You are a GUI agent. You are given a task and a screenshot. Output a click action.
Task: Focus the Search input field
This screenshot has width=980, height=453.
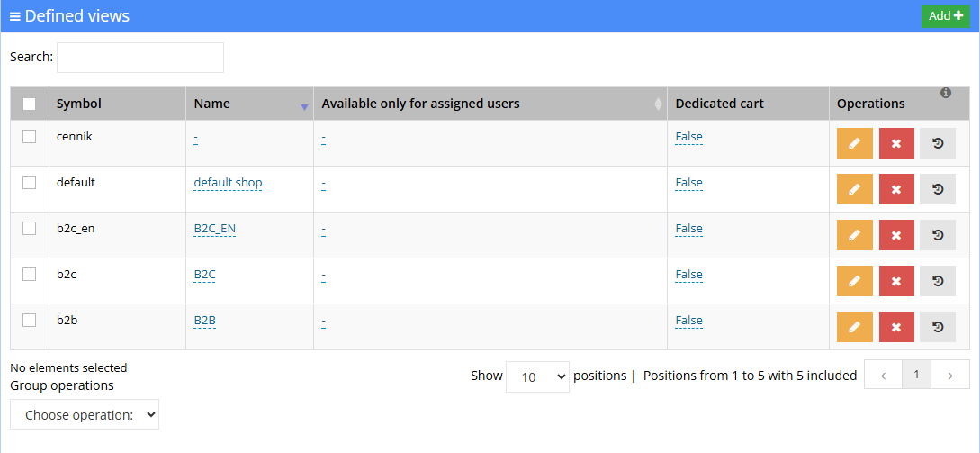pyautogui.click(x=140, y=58)
